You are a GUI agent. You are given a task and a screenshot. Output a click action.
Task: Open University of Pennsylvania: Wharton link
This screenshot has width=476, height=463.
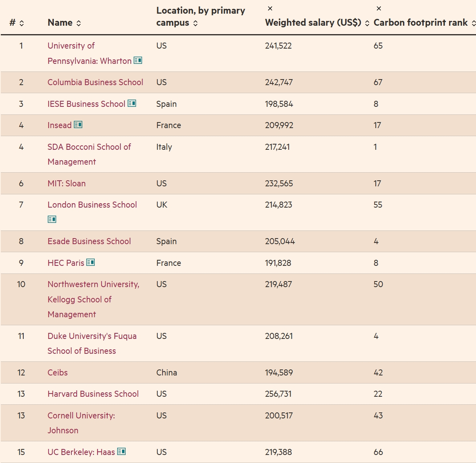pos(90,53)
